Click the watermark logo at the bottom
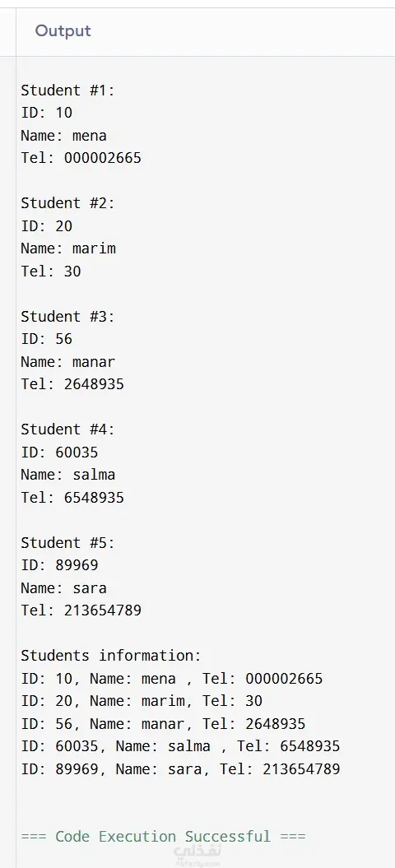The image size is (395, 868). coord(197,856)
